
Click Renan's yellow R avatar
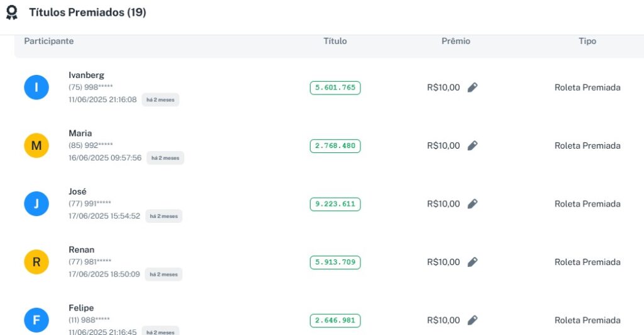pyautogui.click(x=36, y=262)
